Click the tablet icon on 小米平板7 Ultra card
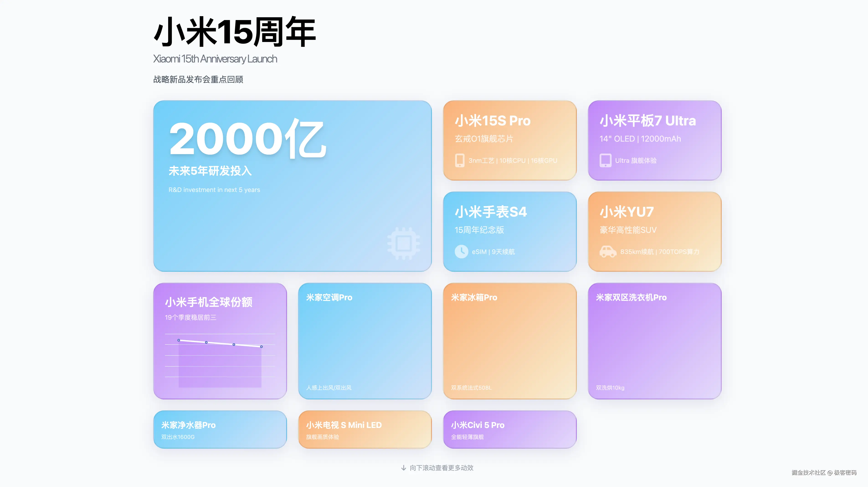Screen dimensions: 868x487 pyautogui.click(x=606, y=161)
